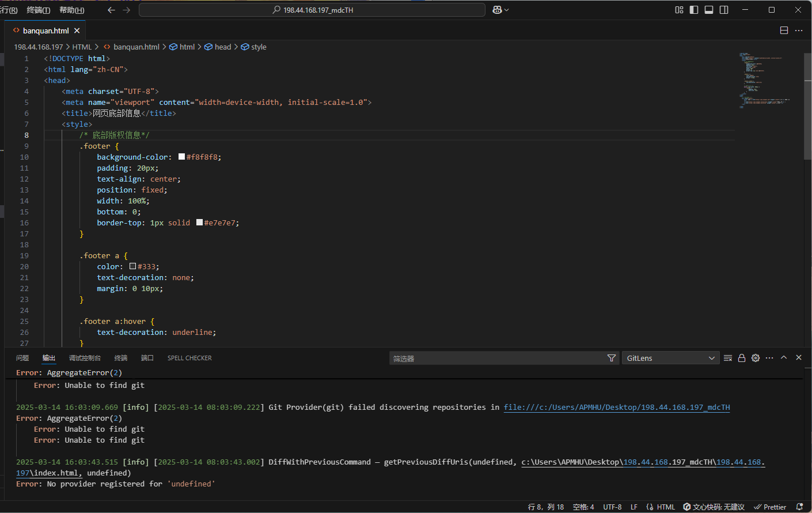Open output log settings gear icon
The image size is (812, 513).
756,358
